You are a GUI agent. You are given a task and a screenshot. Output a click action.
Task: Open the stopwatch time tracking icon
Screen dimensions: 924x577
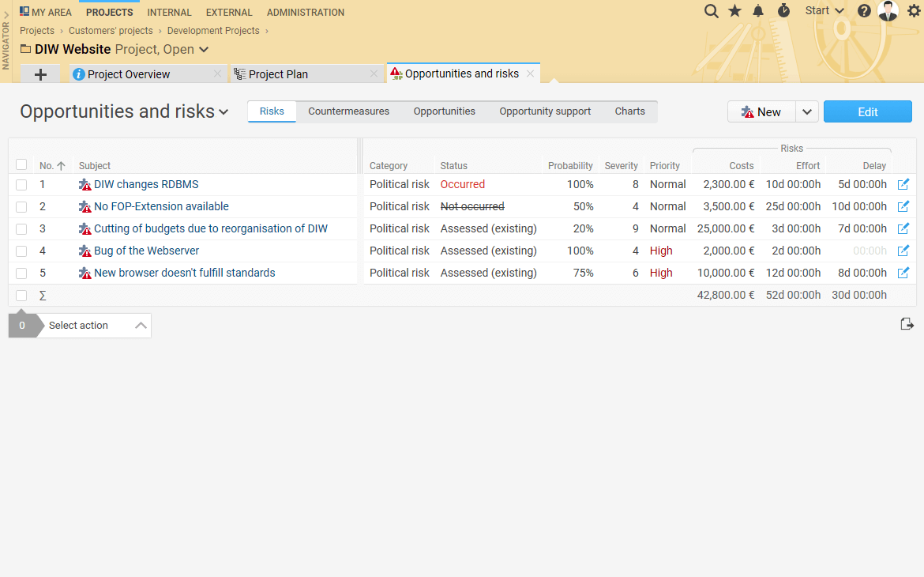click(x=783, y=11)
